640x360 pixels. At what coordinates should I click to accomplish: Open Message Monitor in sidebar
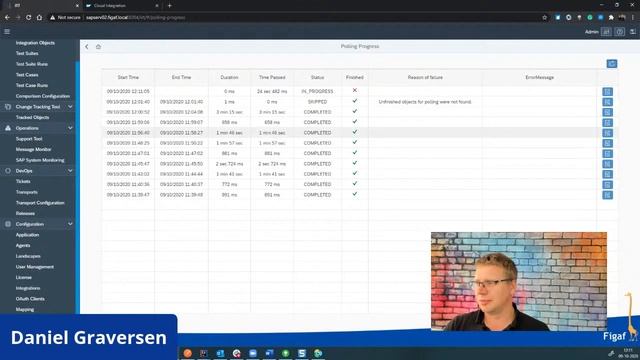[x=33, y=149]
